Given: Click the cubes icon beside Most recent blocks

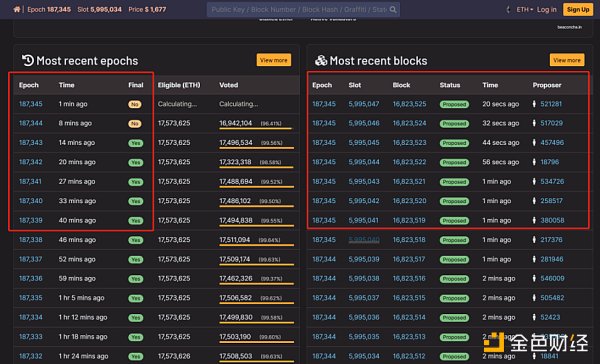Looking at the screenshot, I should click(x=321, y=60).
